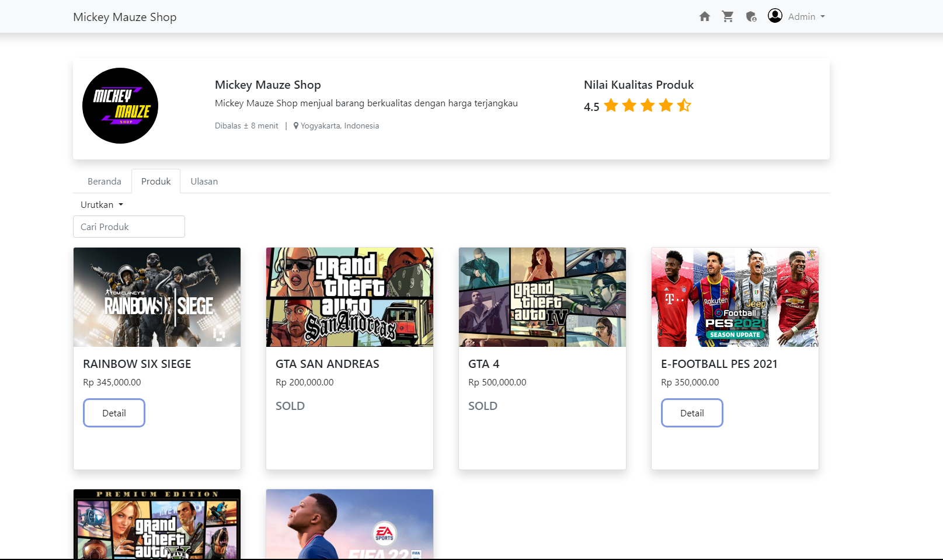Screen dimensions: 943x560
Task: Focus the Cari Produk search field
Action: 129,227
